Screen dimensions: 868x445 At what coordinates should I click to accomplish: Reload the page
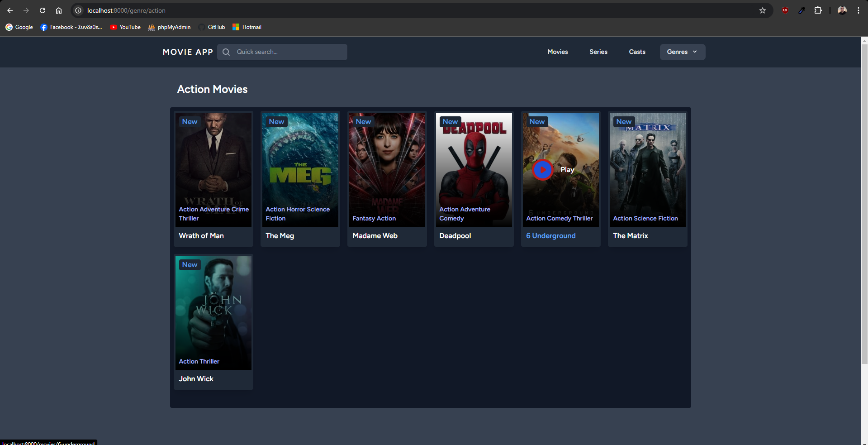(43, 10)
